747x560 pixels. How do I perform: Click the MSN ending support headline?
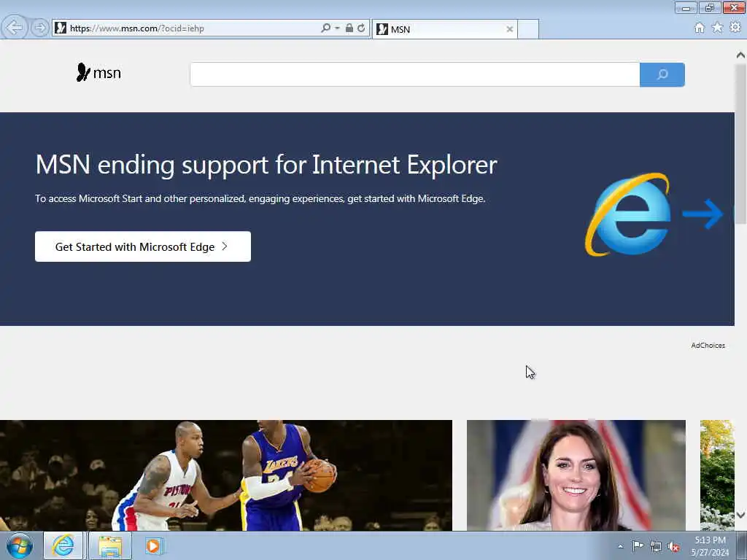[x=266, y=166]
